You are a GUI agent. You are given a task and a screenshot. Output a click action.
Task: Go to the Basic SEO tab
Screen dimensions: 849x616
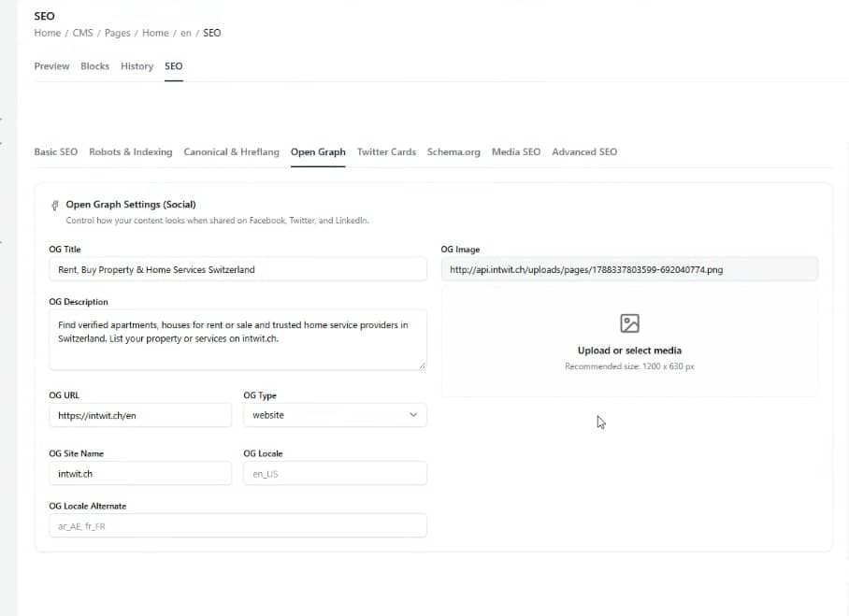(56, 152)
